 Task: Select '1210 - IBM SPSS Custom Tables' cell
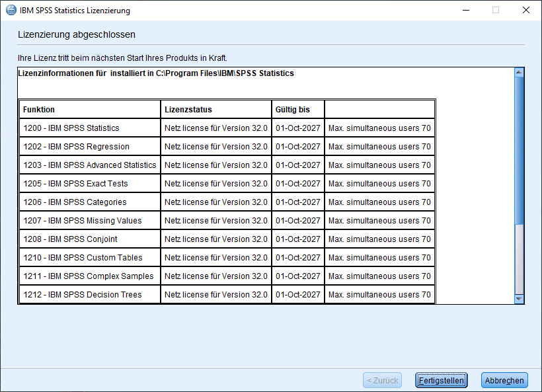coord(90,258)
